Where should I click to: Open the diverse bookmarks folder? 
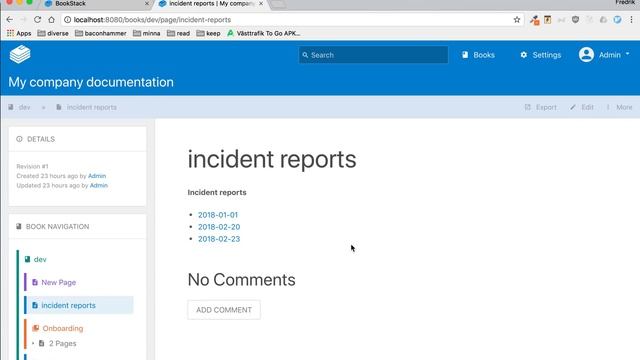pyautogui.click(x=53, y=33)
